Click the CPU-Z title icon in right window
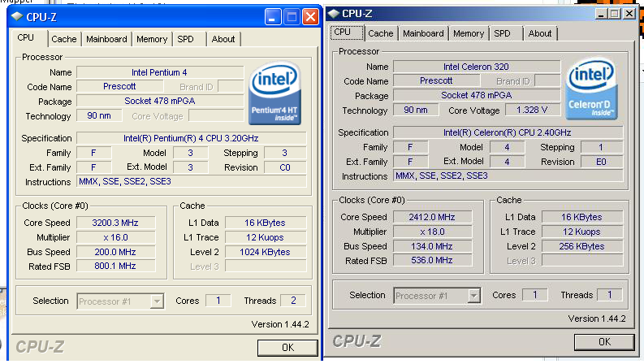The width and height of the screenshot is (644, 364). point(333,14)
